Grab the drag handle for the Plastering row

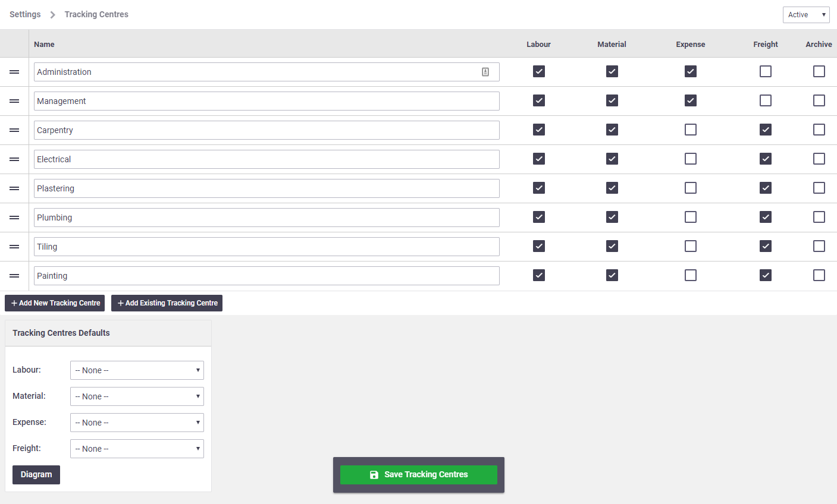pyautogui.click(x=14, y=188)
